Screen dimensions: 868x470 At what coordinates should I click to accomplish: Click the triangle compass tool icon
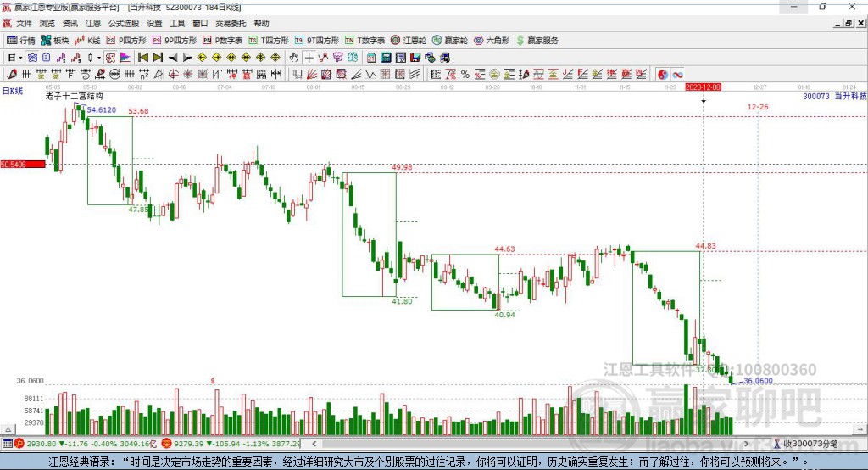click(159, 75)
